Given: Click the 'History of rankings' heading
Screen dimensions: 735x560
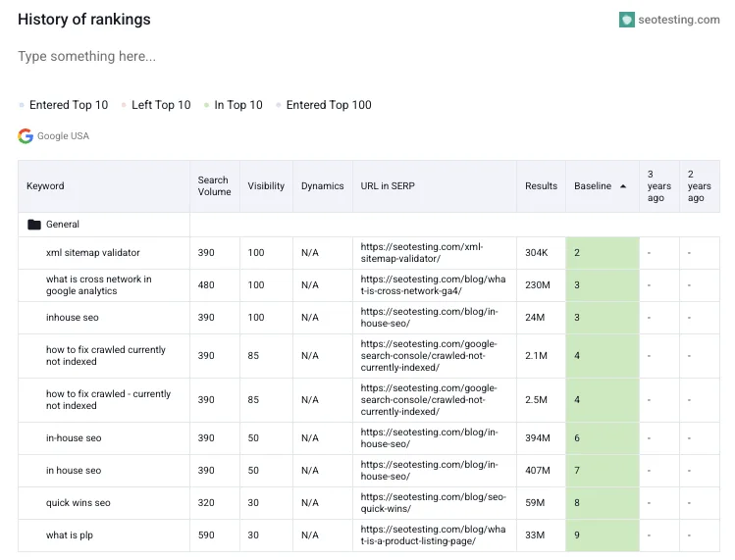Looking at the screenshot, I should (84, 20).
